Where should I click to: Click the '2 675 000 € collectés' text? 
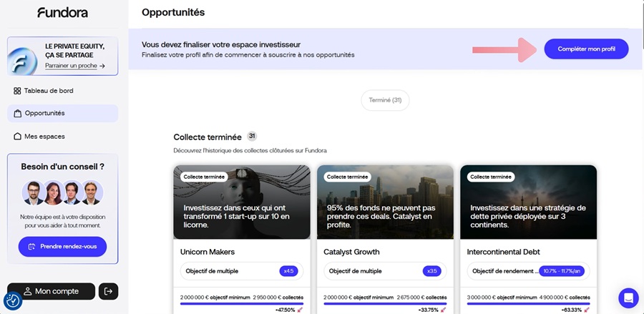[421, 297]
